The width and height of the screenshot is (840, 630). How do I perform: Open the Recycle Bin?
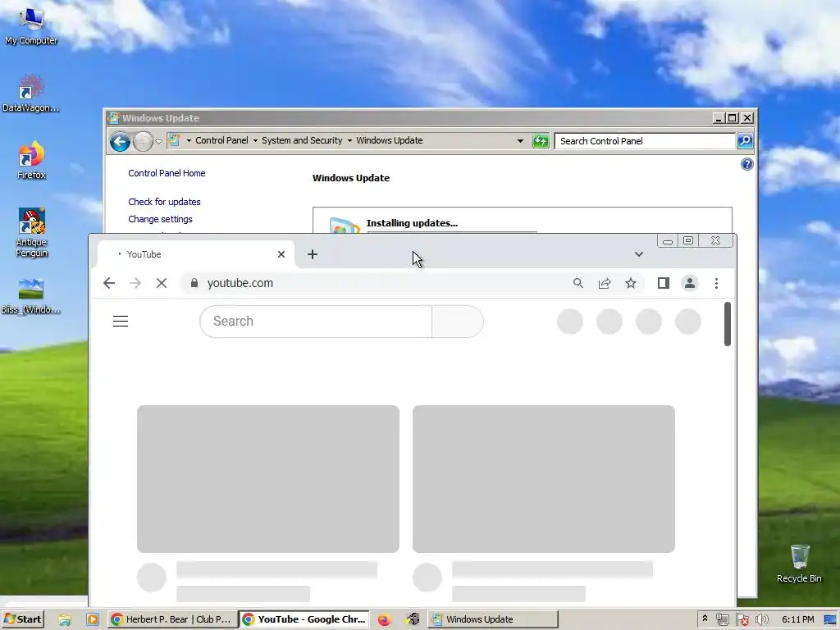799,564
